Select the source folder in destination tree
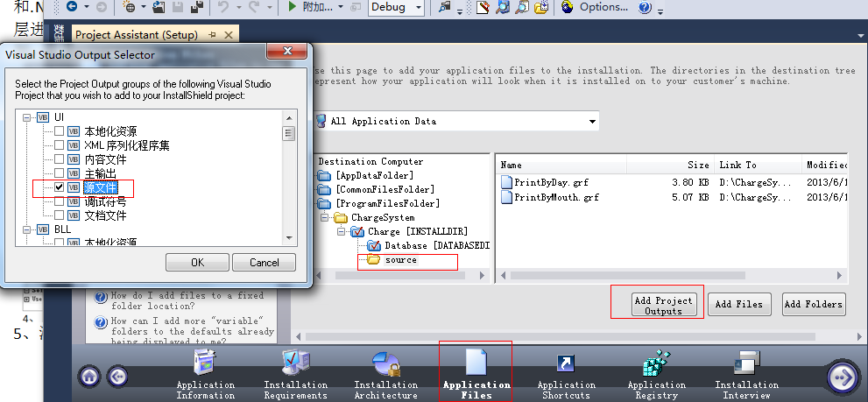The width and height of the screenshot is (868, 402). tap(401, 260)
